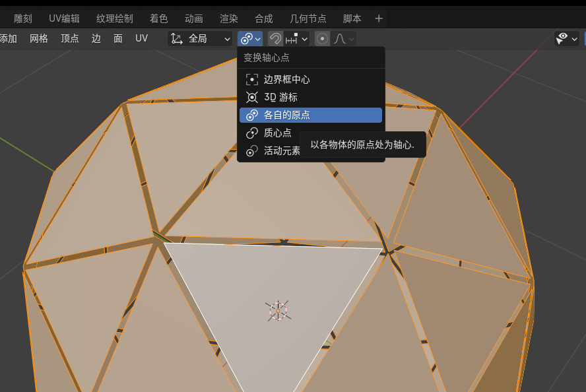Open the UV menu in header
This screenshot has height=392, width=586.
[x=142, y=38]
